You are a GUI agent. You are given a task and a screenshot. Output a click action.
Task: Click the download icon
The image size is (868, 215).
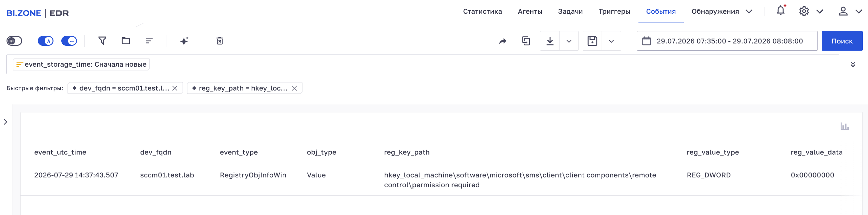pyautogui.click(x=550, y=41)
